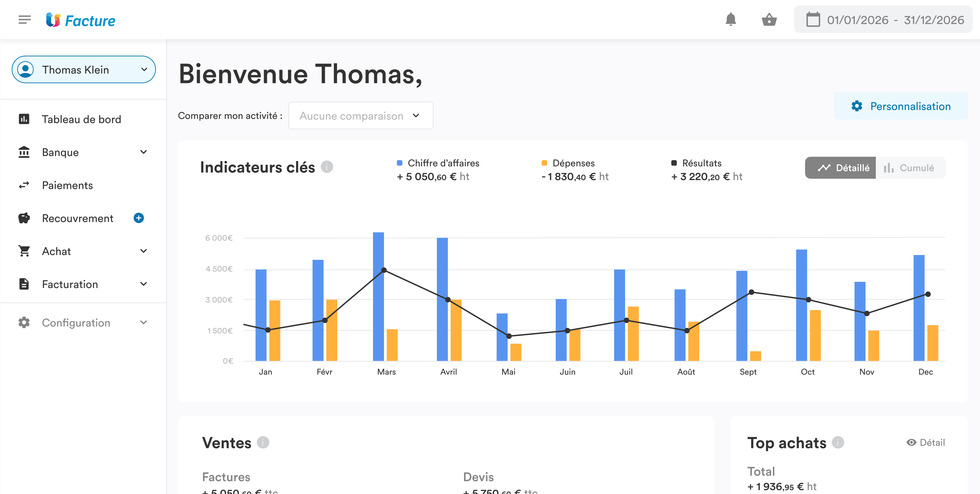Click the info icon next to Ventes
This screenshot has width=980, height=494.
point(263,442)
